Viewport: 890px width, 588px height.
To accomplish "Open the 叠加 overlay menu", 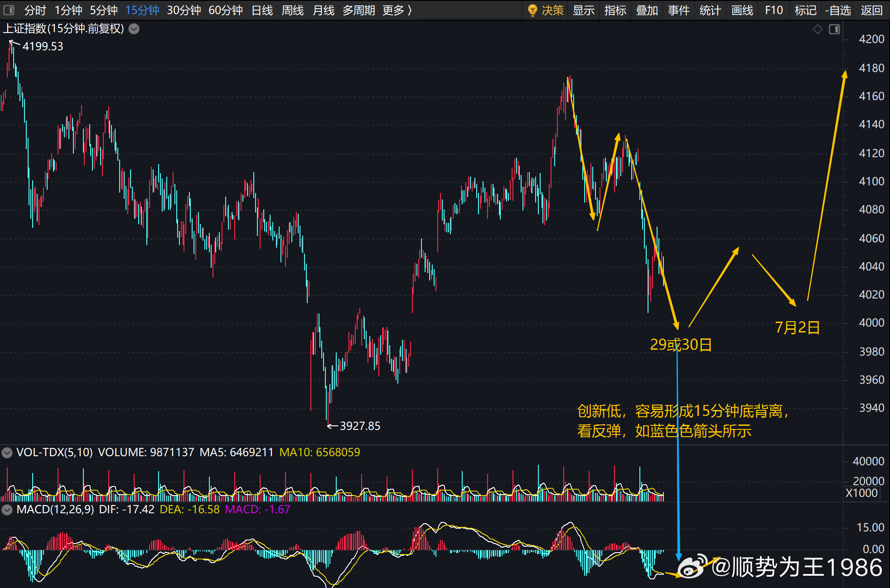I will point(647,10).
